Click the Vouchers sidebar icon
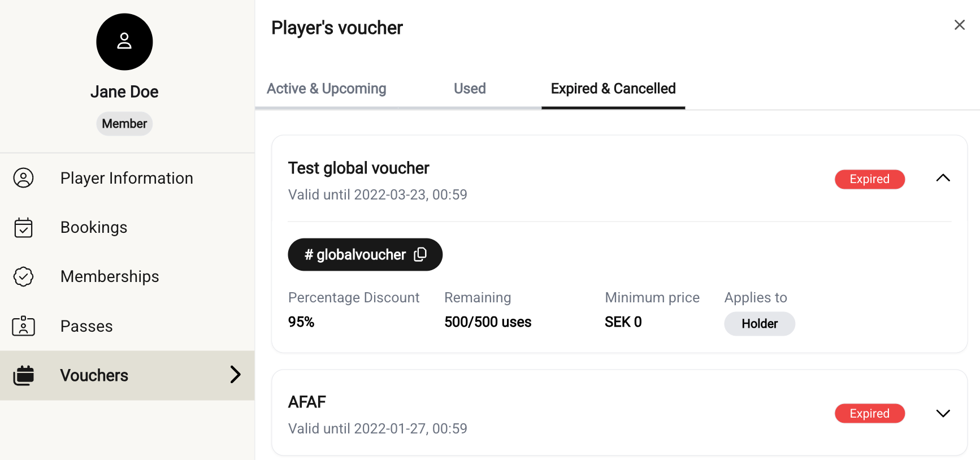980x460 pixels. point(23,375)
